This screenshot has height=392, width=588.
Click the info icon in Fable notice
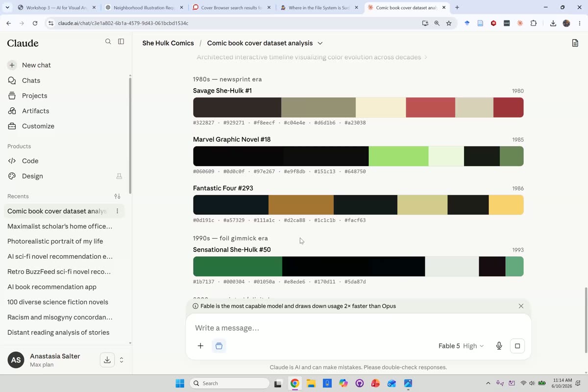[196, 306]
